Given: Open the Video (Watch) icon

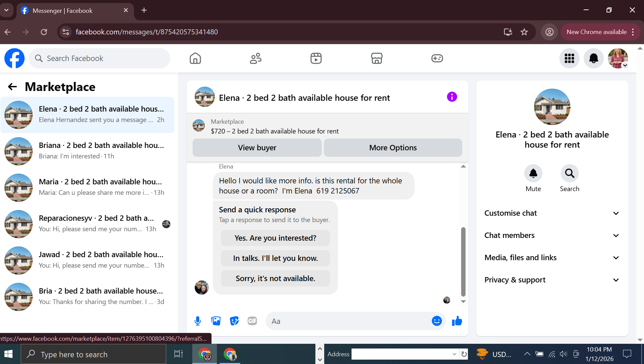Looking at the screenshot, I should coord(316,58).
